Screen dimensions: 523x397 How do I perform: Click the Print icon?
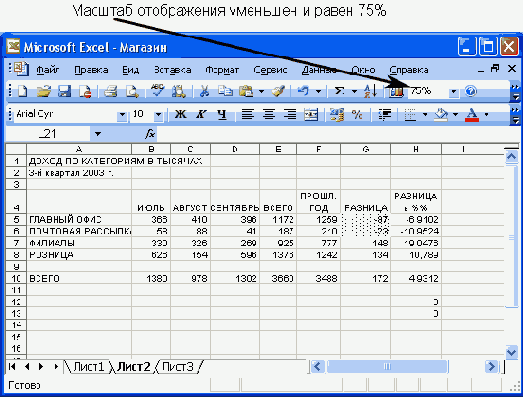[x=111, y=91]
